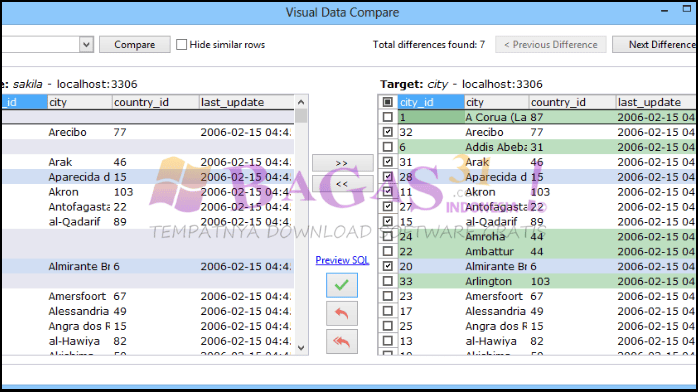Click the green checkmark apply button
Viewport: 698px width, 392px height.
point(341,285)
